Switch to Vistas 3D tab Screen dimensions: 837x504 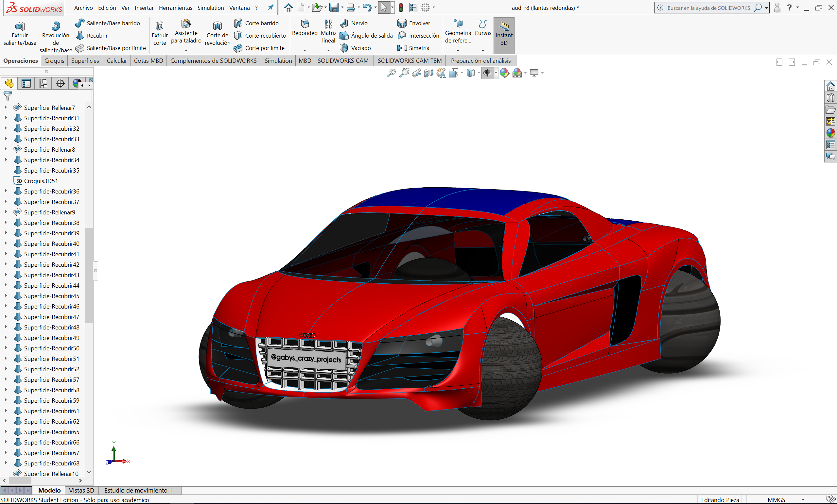click(x=81, y=490)
